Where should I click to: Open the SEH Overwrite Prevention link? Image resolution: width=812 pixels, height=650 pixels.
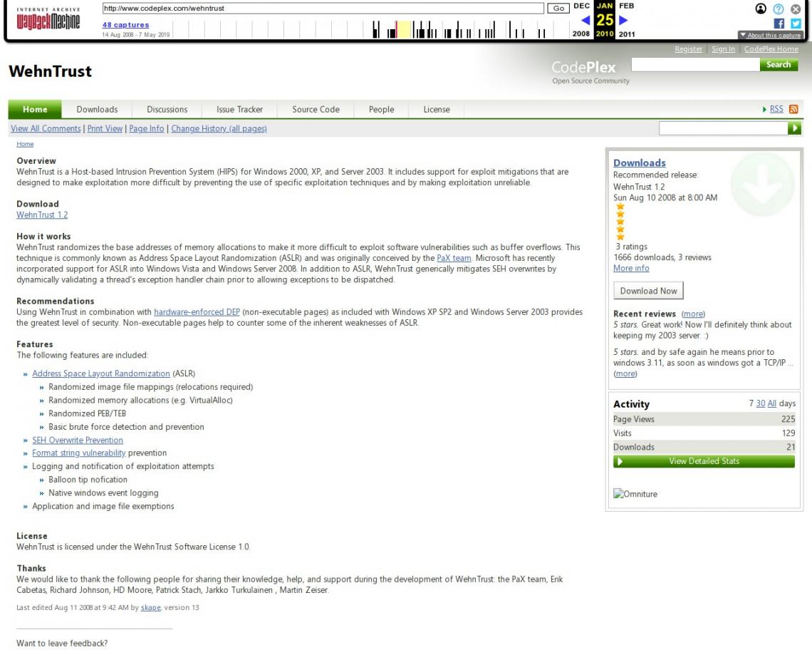click(78, 440)
